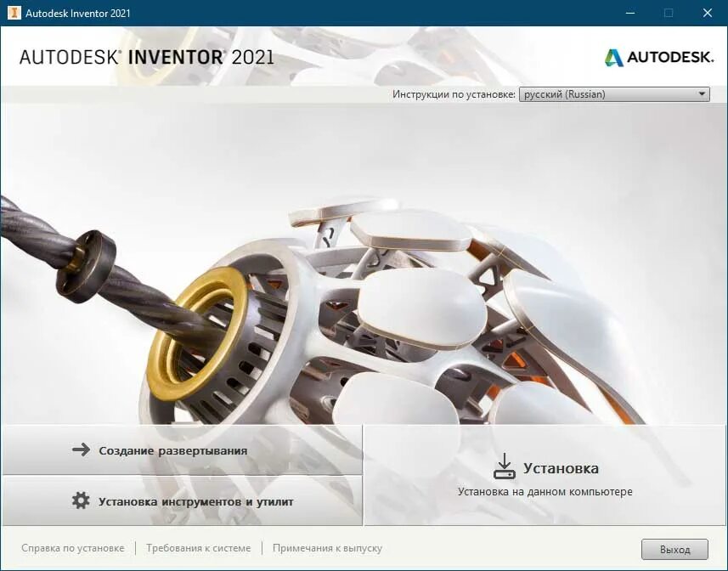
Task: Click the Inventor app icon in title bar
Action: [x=14, y=13]
